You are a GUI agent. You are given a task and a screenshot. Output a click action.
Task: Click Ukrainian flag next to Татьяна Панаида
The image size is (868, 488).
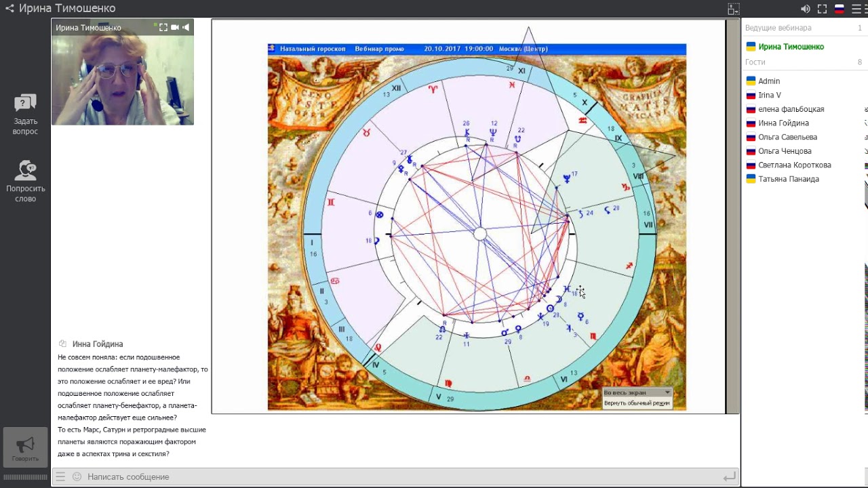pyautogui.click(x=751, y=179)
